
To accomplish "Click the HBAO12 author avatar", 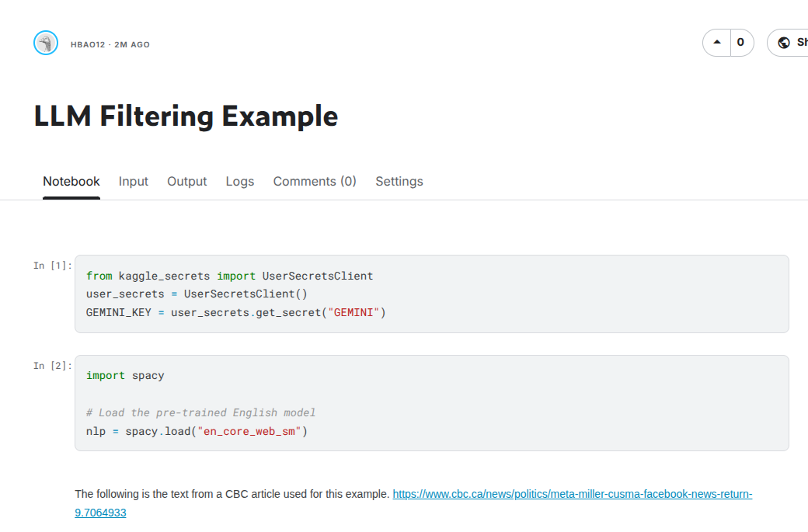I will pyautogui.click(x=46, y=43).
